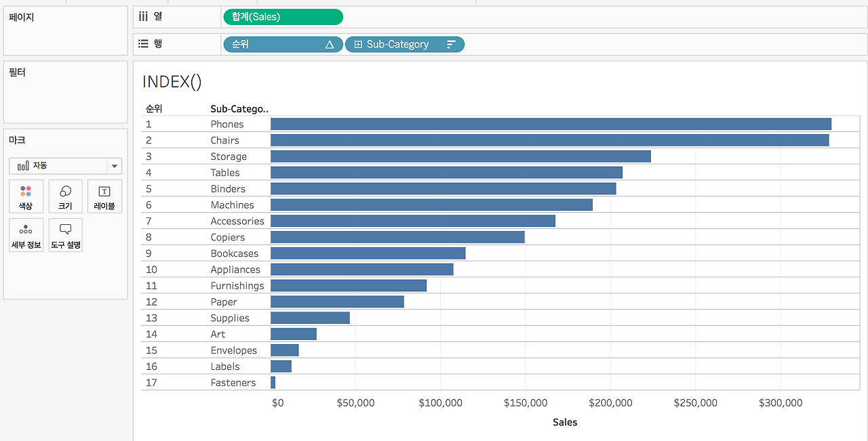Click rank number 10 in 순위 column
Screen dimensions: 868x441
click(151, 270)
